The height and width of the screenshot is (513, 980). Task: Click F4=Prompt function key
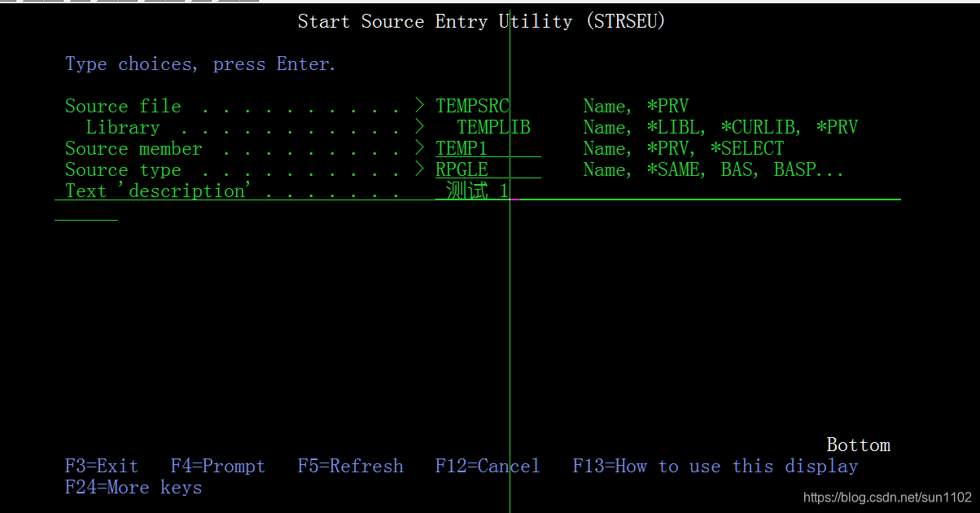218,467
